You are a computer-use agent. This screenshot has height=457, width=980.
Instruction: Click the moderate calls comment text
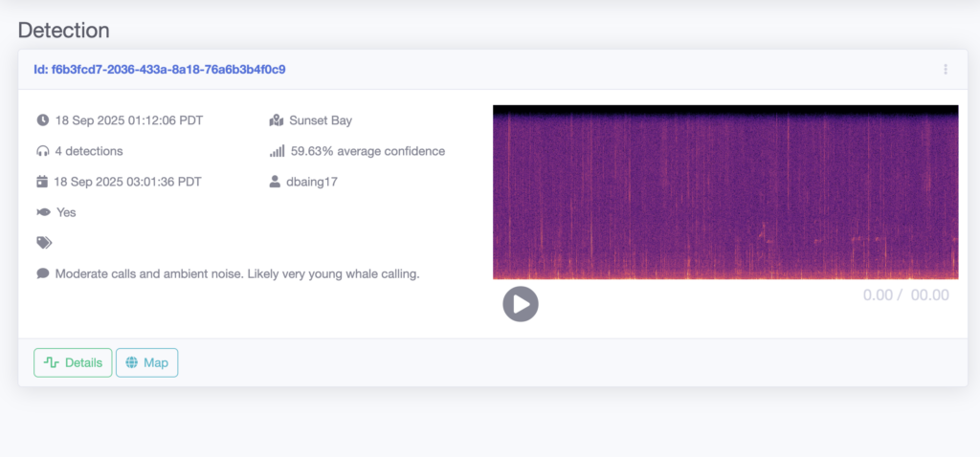tap(237, 273)
